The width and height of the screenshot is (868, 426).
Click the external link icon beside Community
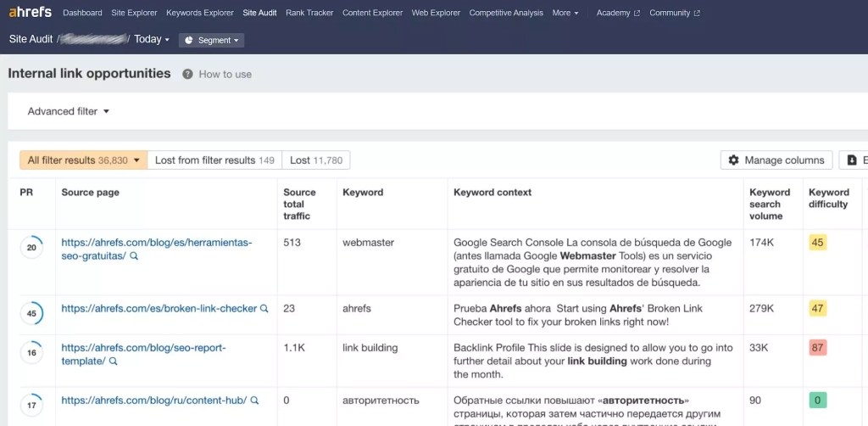click(x=697, y=14)
